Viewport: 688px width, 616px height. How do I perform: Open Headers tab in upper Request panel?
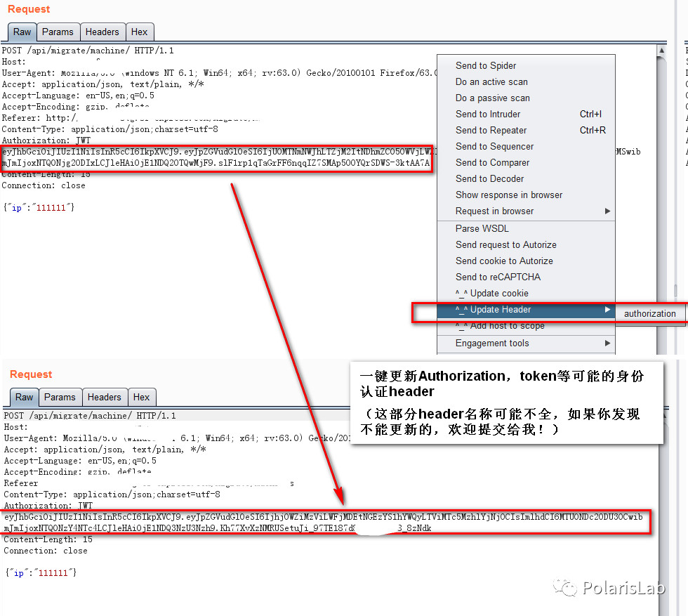point(102,32)
